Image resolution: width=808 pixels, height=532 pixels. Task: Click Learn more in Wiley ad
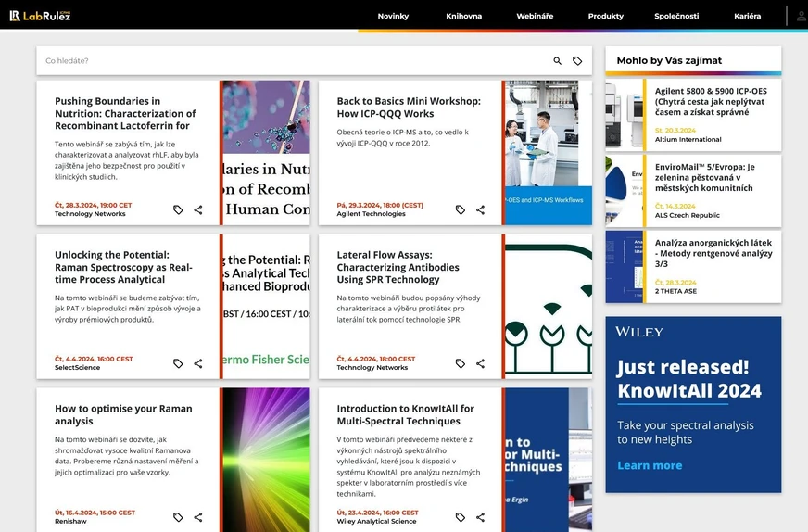(x=650, y=465)
